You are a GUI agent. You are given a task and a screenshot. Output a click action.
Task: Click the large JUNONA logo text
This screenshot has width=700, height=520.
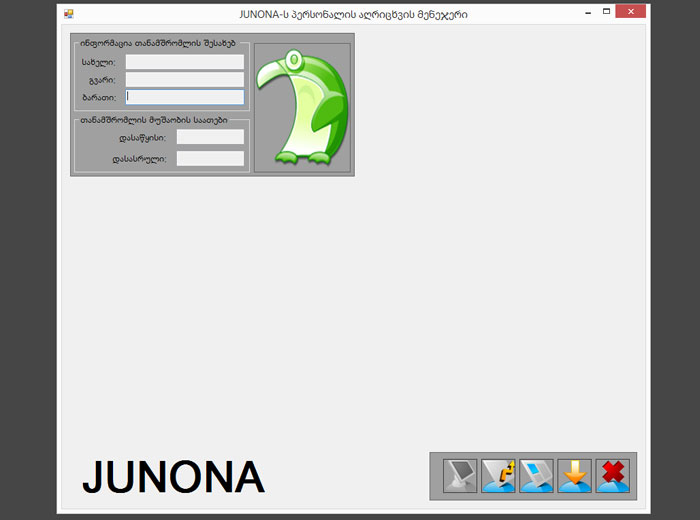(x=174, y=477)
